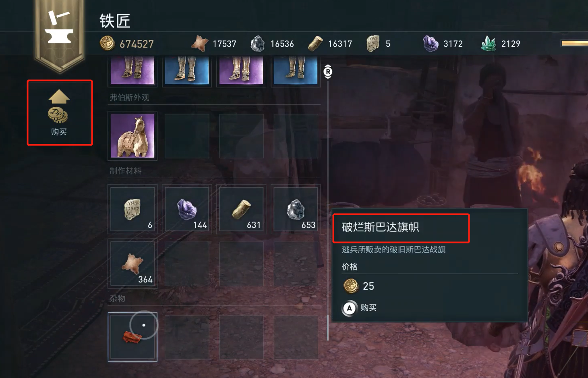Click the A 购买 purchase button in tooltip
588x378 pixels.
point(360,308)
